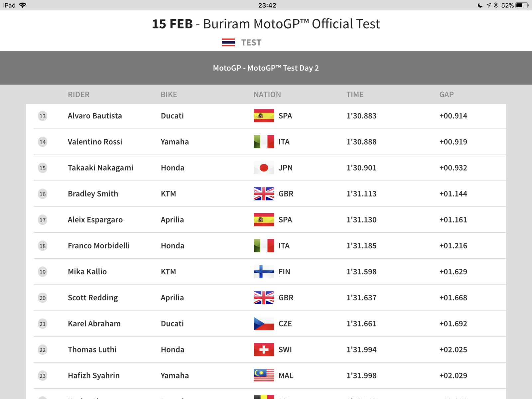Tap Czech flag beside CZE
The width and height of the screenshot is (532, 399).
coord(264,324)
